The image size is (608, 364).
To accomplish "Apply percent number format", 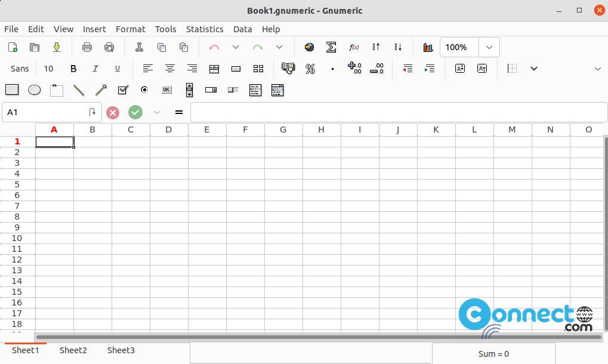I will 310,69.
